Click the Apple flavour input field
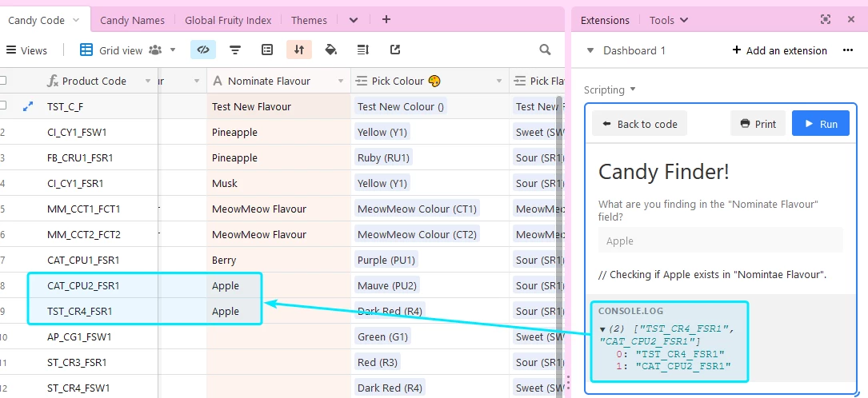This screenshot has width=868, height=398. click(720, 241)
